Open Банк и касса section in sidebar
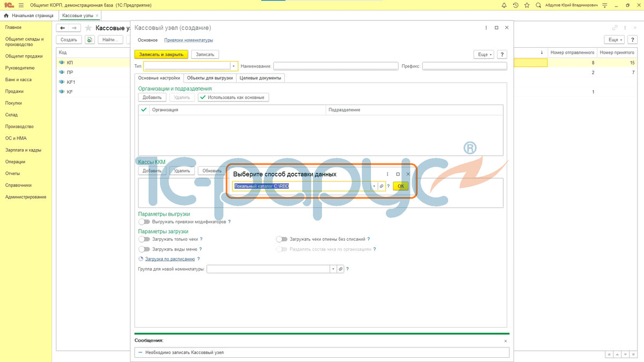Image resolution: width=644 pixels, height=362 pixels. pyautogui.click(x=18, y=79)
